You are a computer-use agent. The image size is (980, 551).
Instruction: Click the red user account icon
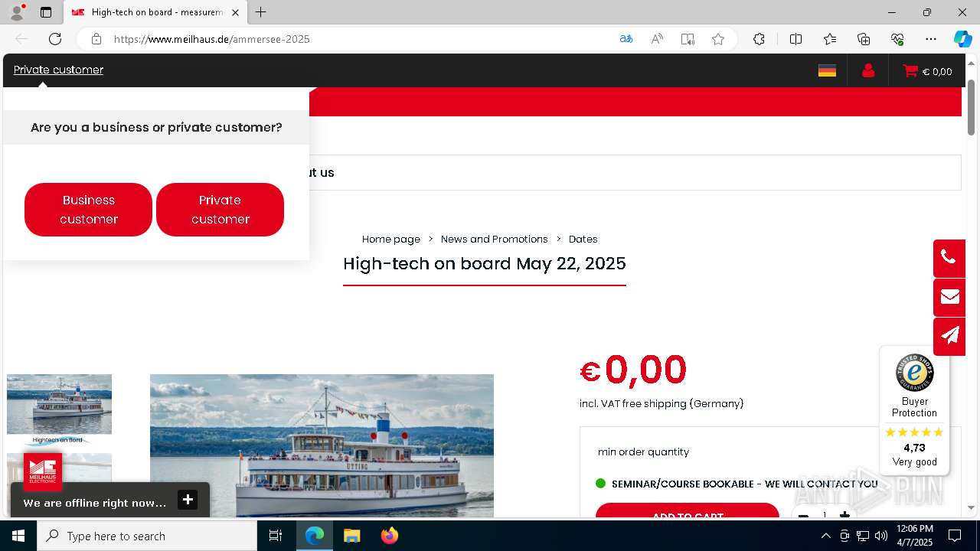867,70
